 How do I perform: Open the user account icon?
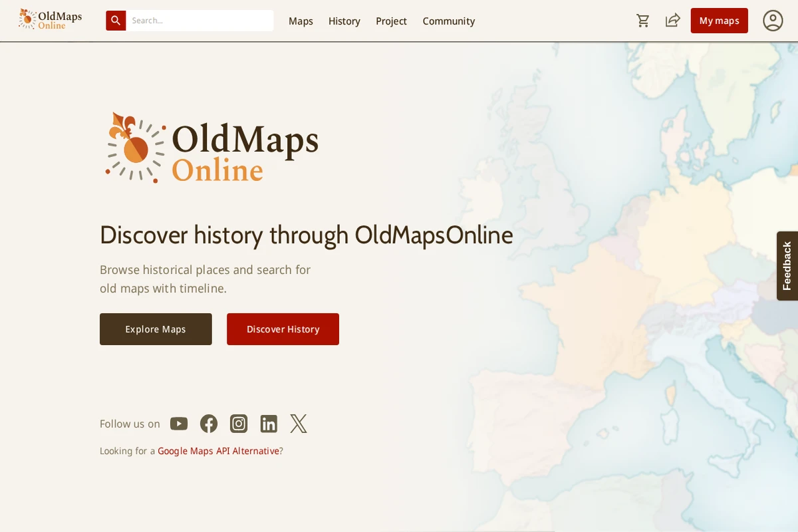pos(773,21)
